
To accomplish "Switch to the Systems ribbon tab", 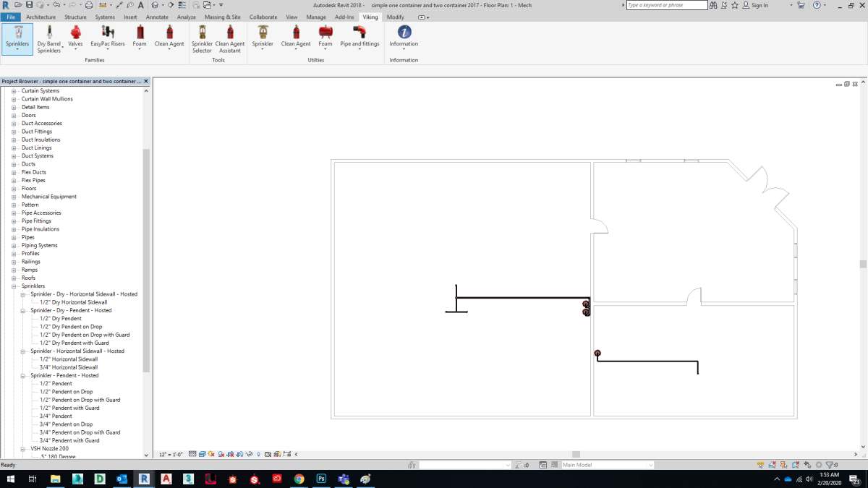I will tap(105, 17).
